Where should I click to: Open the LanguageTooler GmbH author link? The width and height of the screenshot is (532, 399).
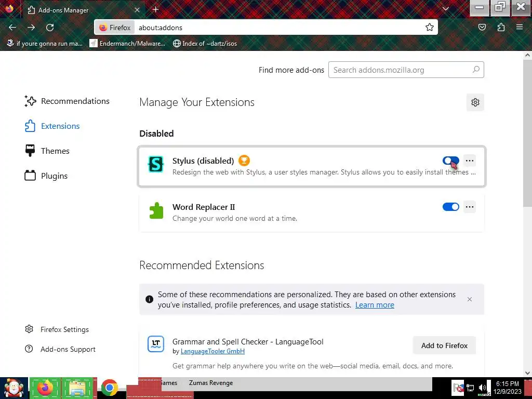click(x=212, y=351)
